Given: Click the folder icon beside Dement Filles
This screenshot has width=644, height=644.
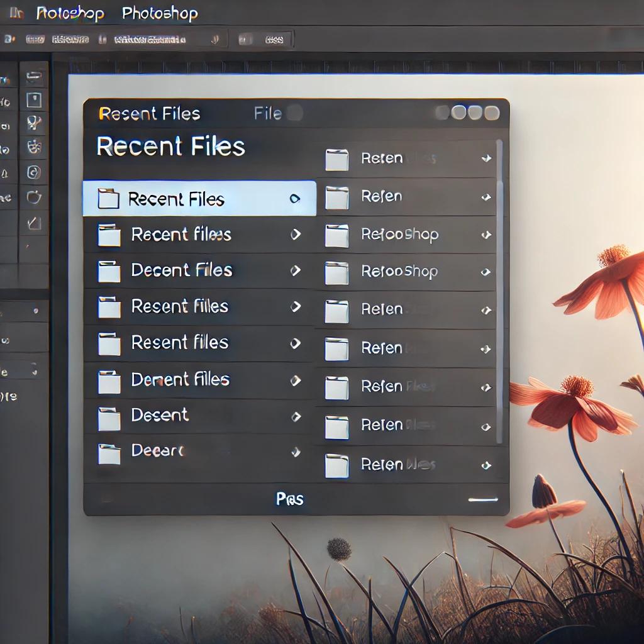Looking at the screenshot, I should tap(109, 382).
